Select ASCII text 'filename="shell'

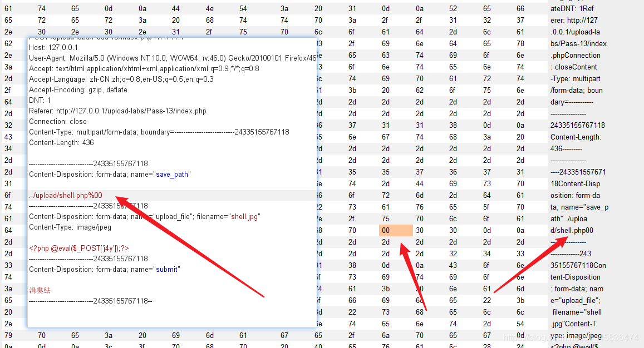577,312
